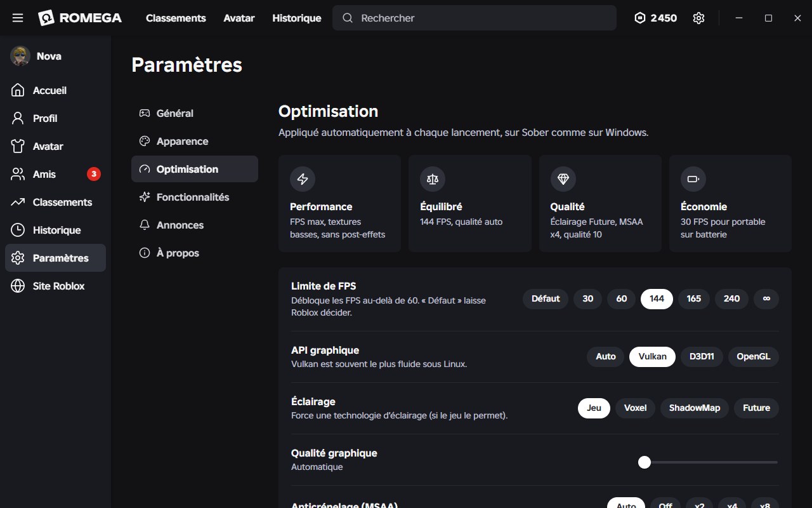Switch to Général settings tab
Viewport: 812px width, 508px height.
click(195, 113)
